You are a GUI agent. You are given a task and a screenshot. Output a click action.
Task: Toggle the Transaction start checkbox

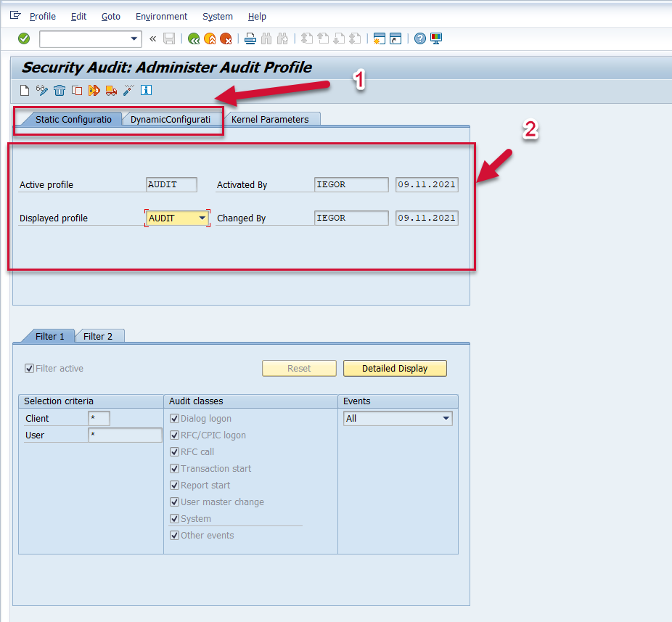pos(174,469)
